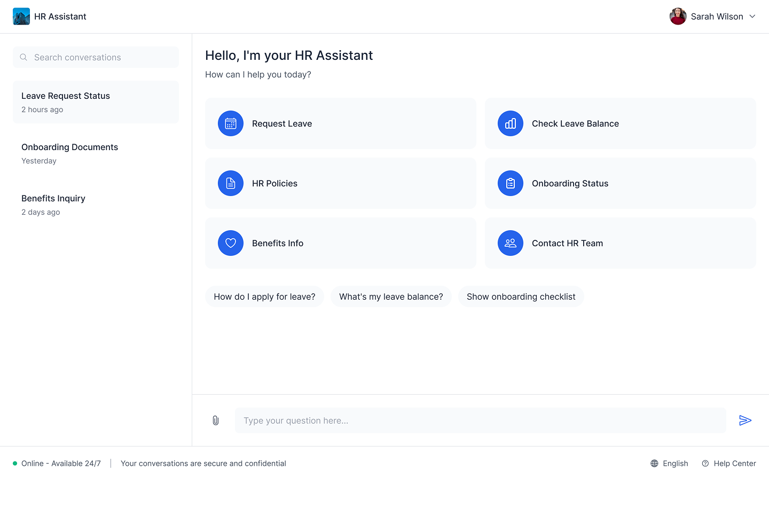The width and height of the screenshot is (769, 532).
Task: Pick the "Show onboarding checklist" suggestion
Action: click(521, 296)
